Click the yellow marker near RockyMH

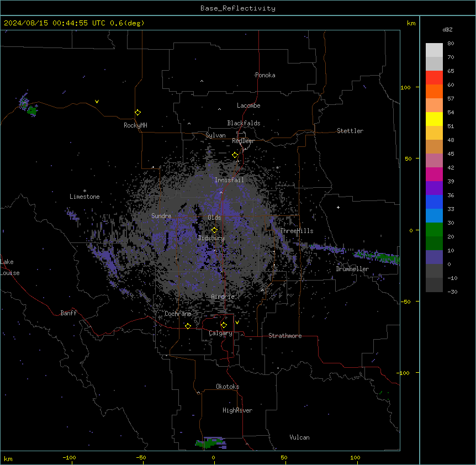(x=137, y=113)
